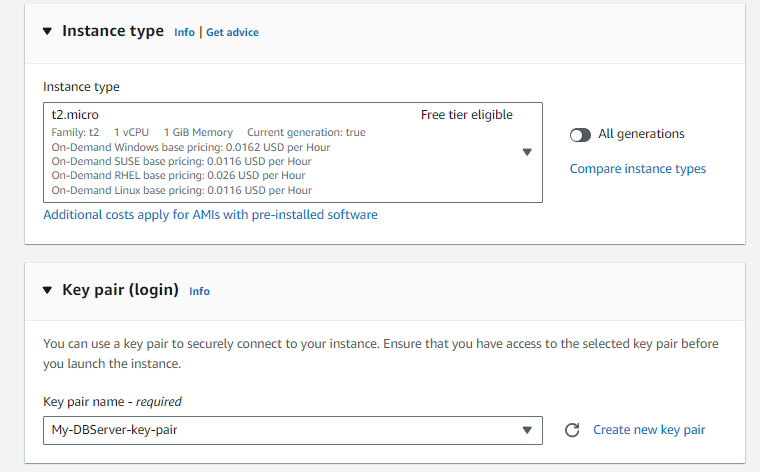Click the Key pair name required label
Image resolution: width=760 pixels, height=472 pixels.
point(112,402)
